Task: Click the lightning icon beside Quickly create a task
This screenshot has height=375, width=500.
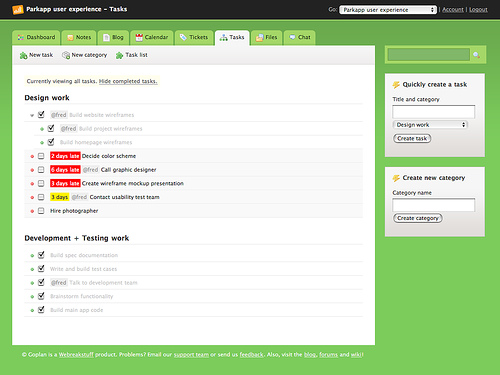Action: click(396, 85)
